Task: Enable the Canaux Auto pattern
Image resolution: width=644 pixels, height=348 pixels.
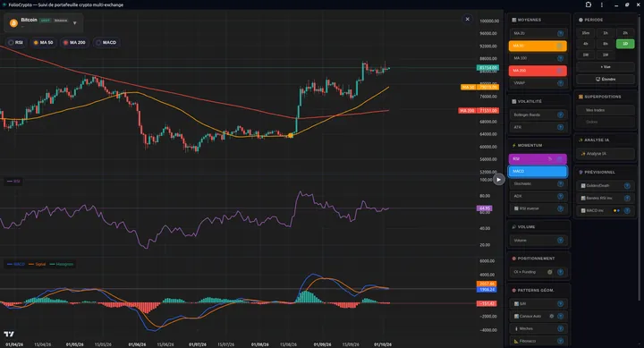Action: click(x=538, y=317)
